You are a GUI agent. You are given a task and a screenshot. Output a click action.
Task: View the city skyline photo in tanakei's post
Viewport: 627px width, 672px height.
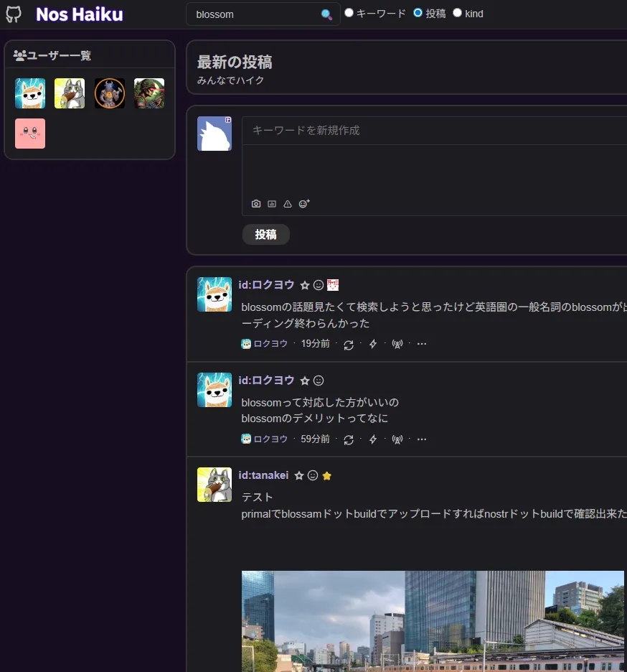point(430,621)
